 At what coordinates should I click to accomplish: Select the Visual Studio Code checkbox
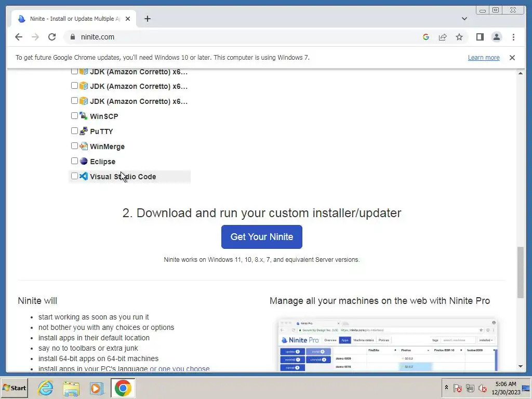click(74, 176)
